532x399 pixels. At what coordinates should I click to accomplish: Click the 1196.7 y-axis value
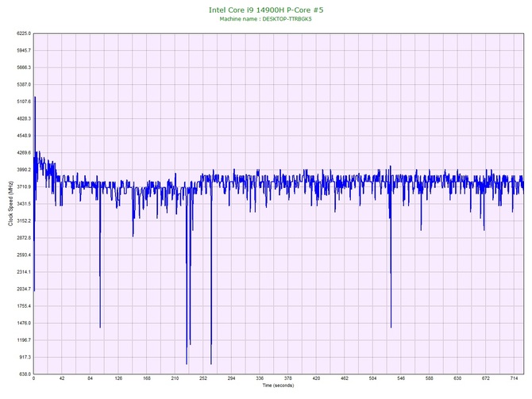tap(24, 340)
